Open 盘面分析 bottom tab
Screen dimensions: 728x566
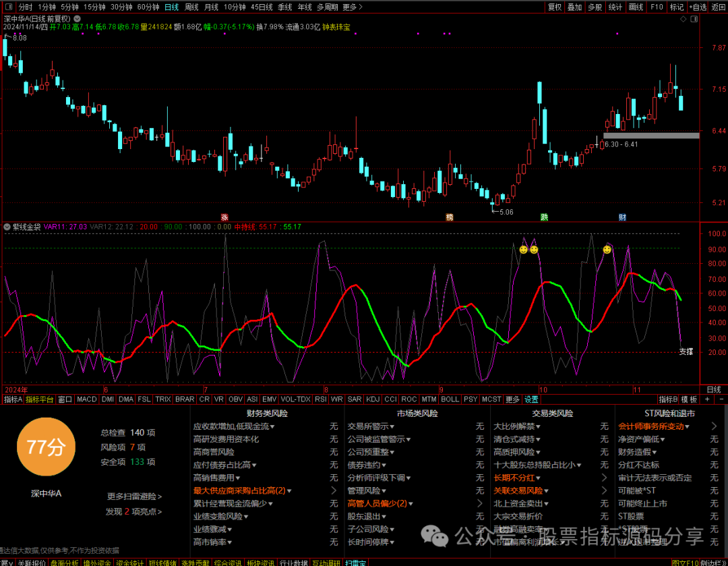(x=65, y=563)
